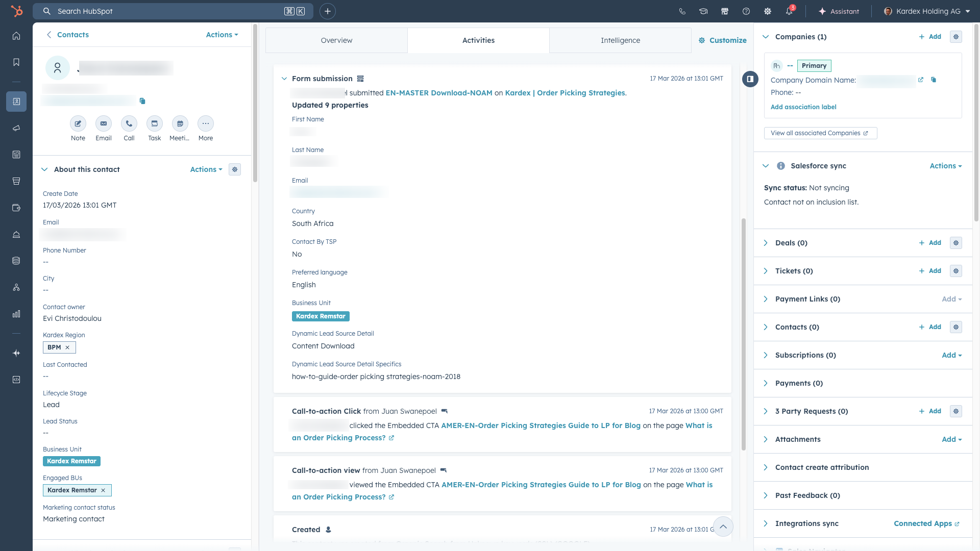Collapse the side panel toggle icon
The width and height of the screenshot is (980, 551).
point(750,79)
